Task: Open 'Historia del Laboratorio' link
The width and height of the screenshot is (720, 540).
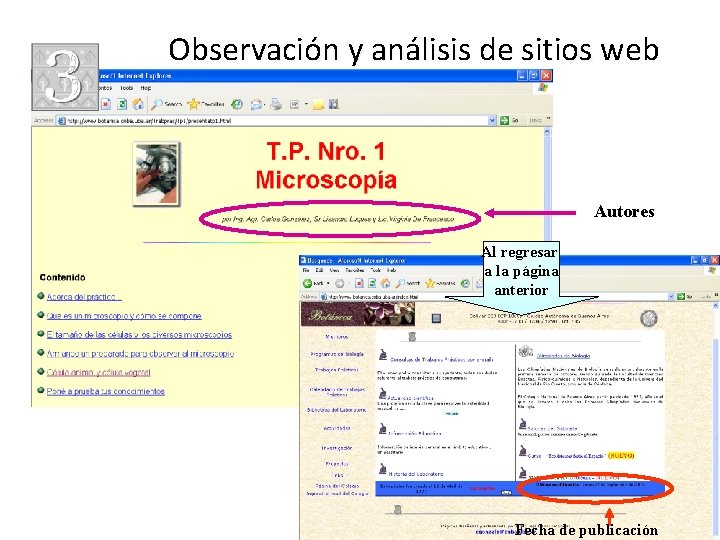Action: [x=416, y=474]
